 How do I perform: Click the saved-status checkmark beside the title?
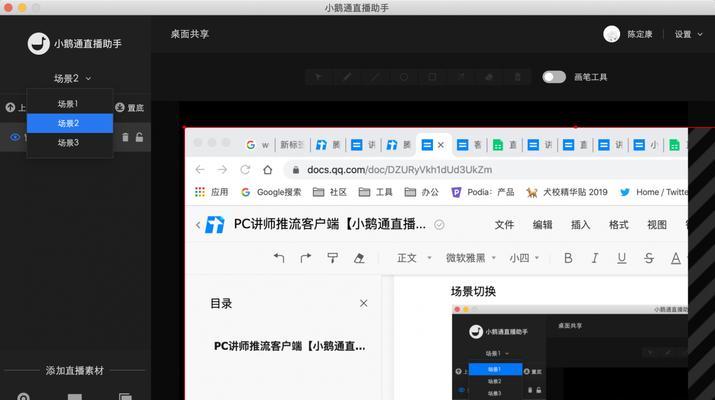click(439, 224)
